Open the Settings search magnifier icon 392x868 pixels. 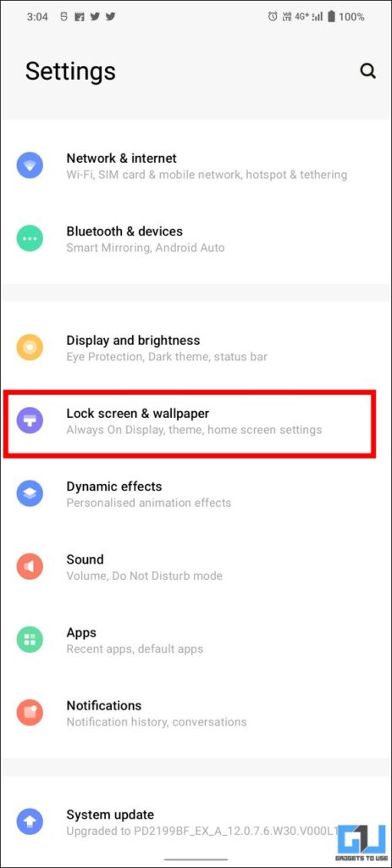click(x=367, y=71)
